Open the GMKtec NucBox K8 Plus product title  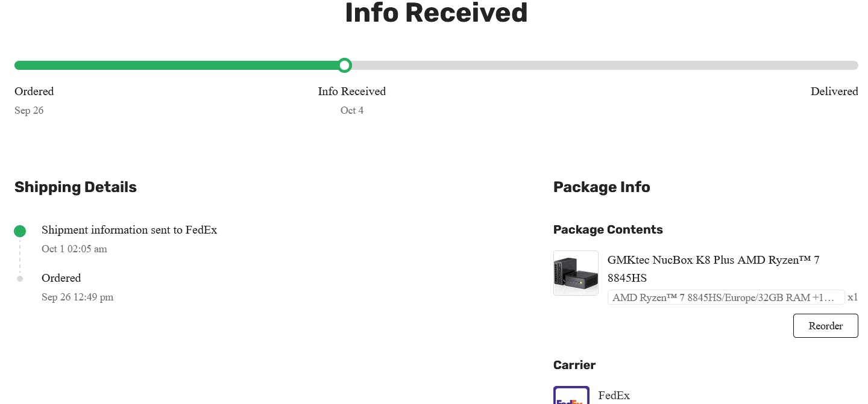pyautogui.click(x=713, y=269)
